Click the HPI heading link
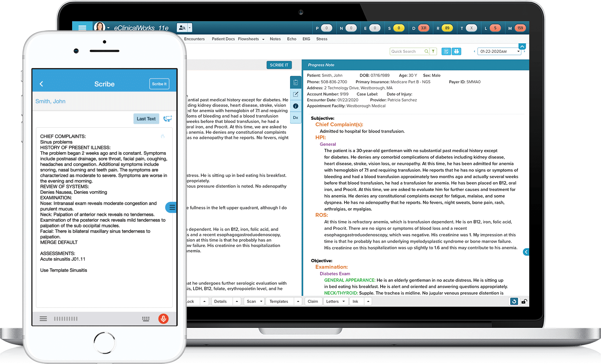The image size is (601, 364). (x=321, y=137)
